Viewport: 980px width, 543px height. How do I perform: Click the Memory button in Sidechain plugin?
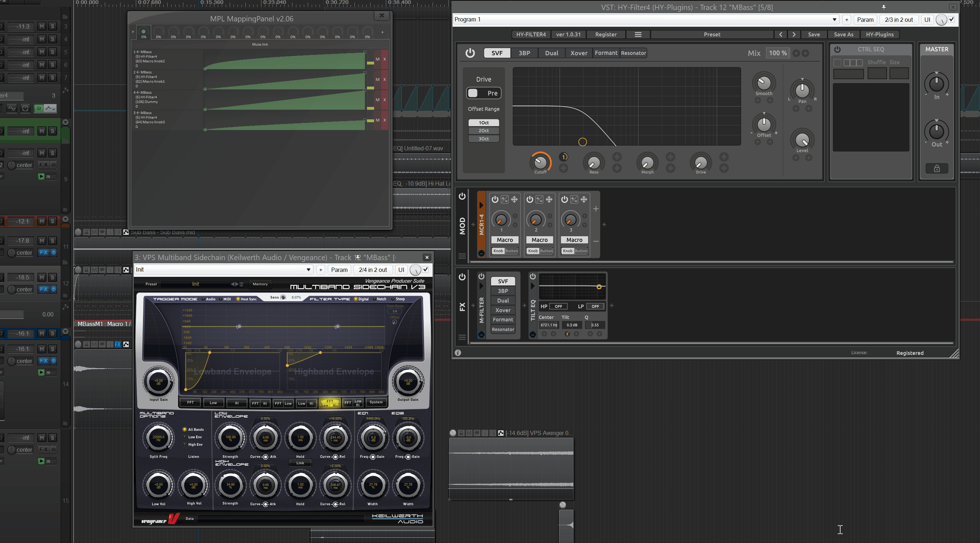click(260, 284)
